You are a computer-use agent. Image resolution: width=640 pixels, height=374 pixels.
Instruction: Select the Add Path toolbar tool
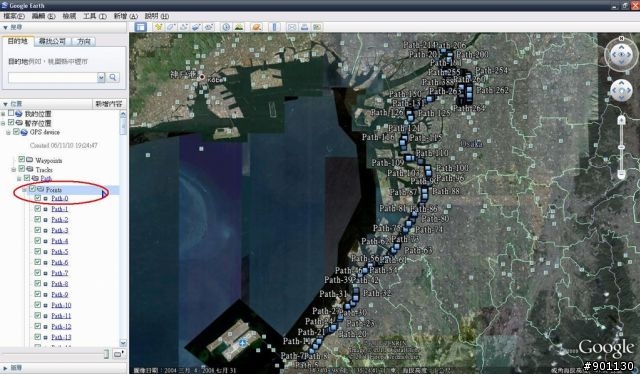coord(184,27)
